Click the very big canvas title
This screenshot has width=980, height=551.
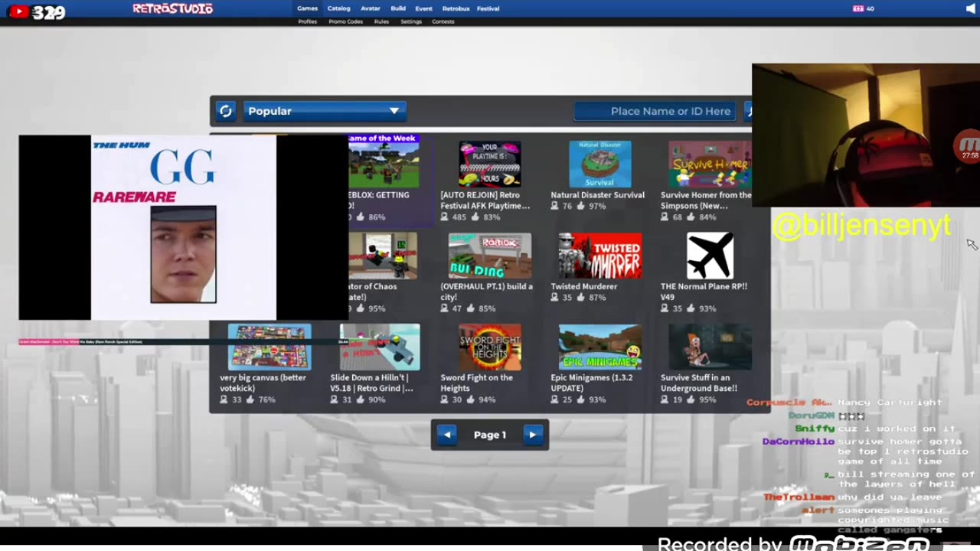pos(263,383)
